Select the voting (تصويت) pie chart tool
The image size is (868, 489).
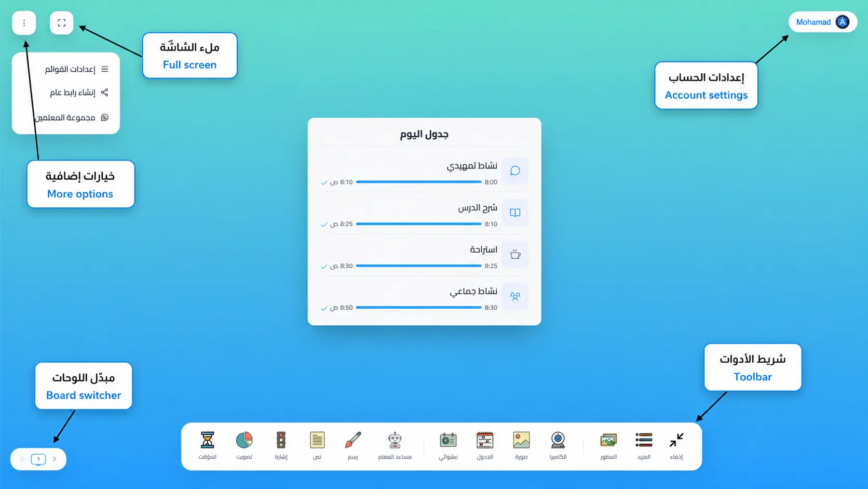click(244, 446)
